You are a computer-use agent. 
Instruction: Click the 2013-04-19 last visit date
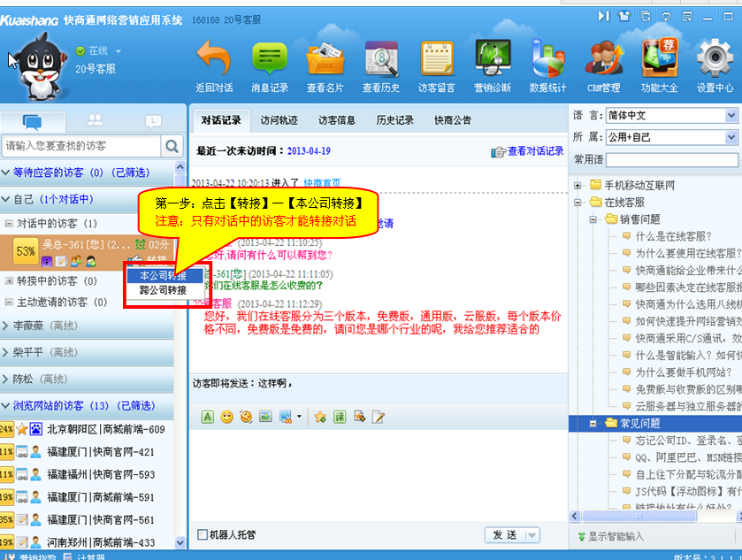[x=309, y=151]
